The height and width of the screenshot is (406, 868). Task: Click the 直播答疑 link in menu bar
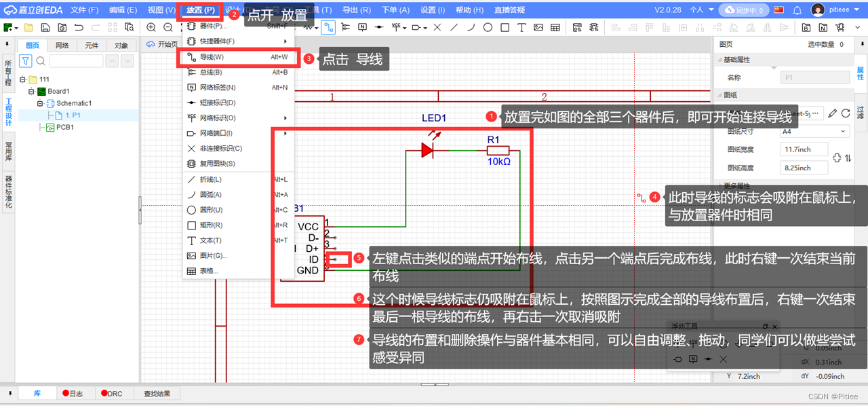[x=509, y=10]
